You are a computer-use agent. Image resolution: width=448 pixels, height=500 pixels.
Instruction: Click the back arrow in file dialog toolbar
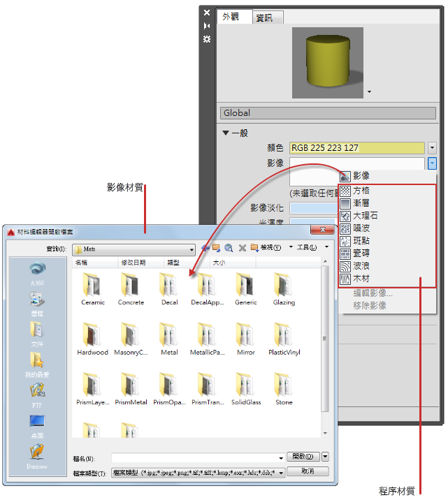[205, 248]
